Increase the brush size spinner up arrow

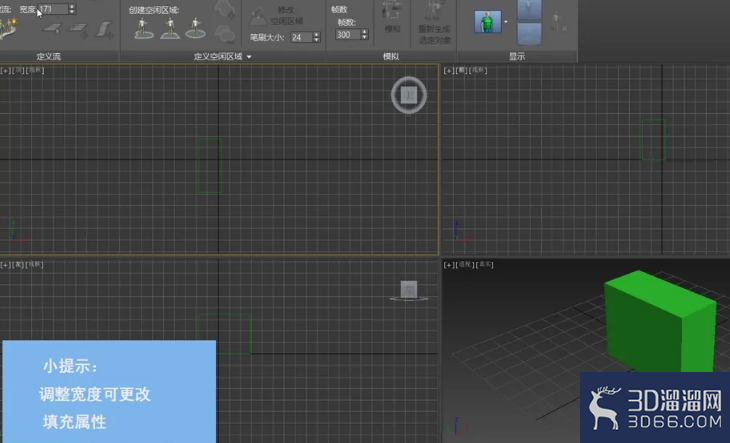pyautogui.click(x=317, y=34)
